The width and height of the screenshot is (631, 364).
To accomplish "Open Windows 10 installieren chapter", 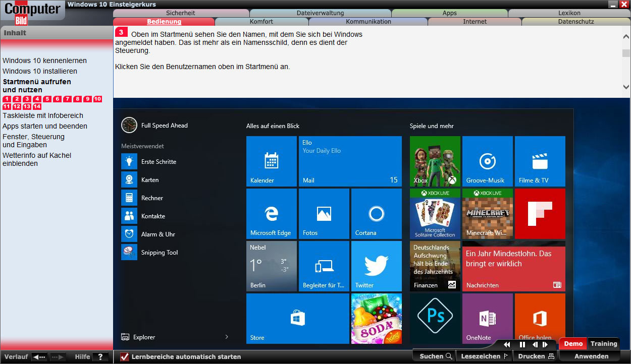I will (40, 71).
